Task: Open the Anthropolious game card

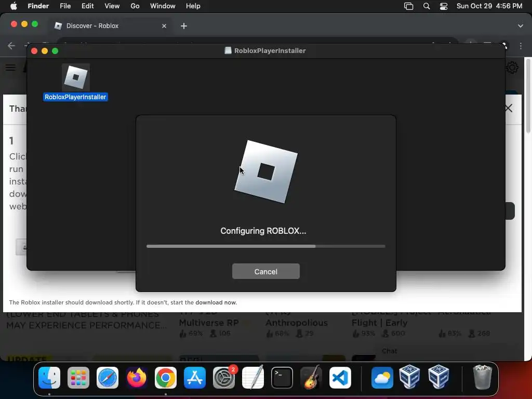Action: point(297,323)
